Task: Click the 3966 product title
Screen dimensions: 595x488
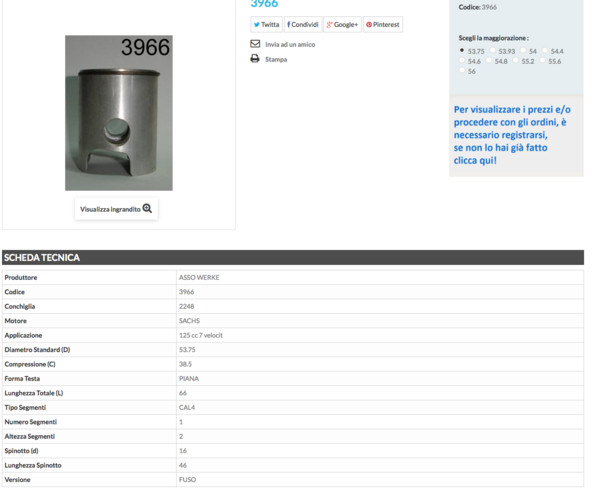Action: click(x=264, y=4)
